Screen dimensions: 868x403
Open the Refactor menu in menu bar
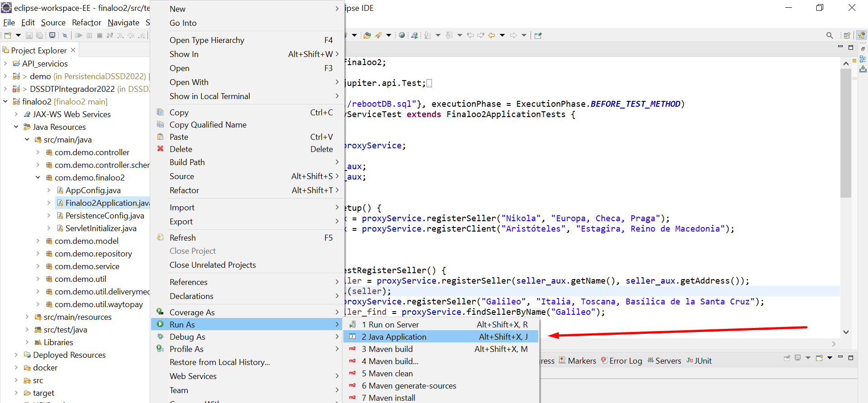[86, 23]
